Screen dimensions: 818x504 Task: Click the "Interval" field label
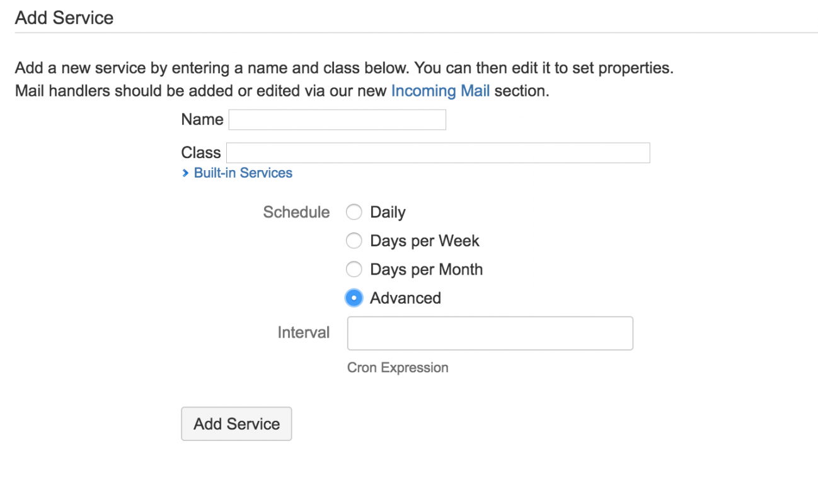(303, 333)
